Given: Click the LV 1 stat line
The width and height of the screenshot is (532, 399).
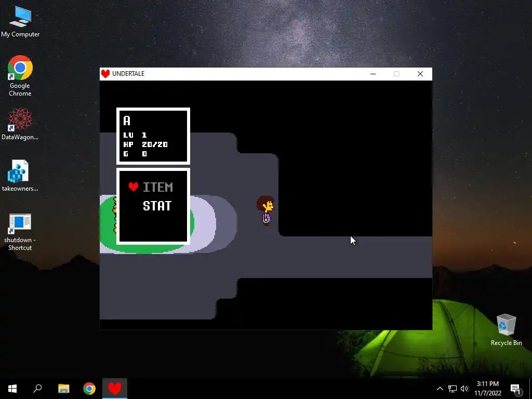Looking at the screenshot, I should point(135,135).
